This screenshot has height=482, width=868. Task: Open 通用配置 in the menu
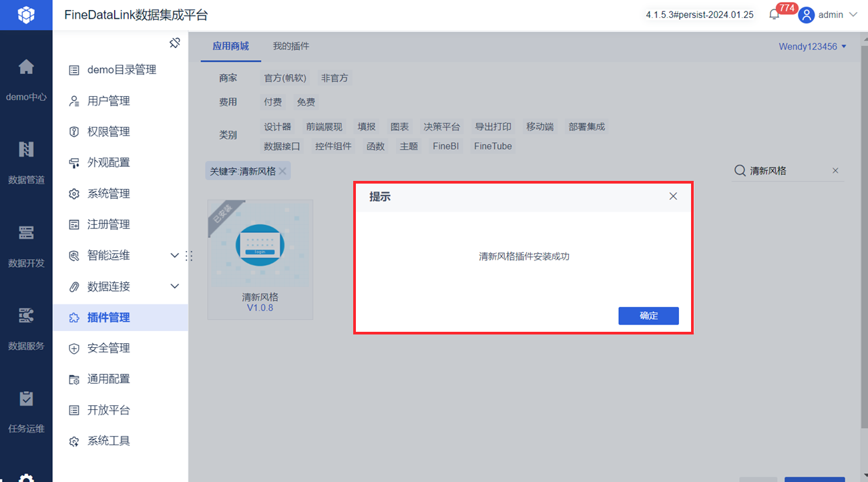(120, 379)
